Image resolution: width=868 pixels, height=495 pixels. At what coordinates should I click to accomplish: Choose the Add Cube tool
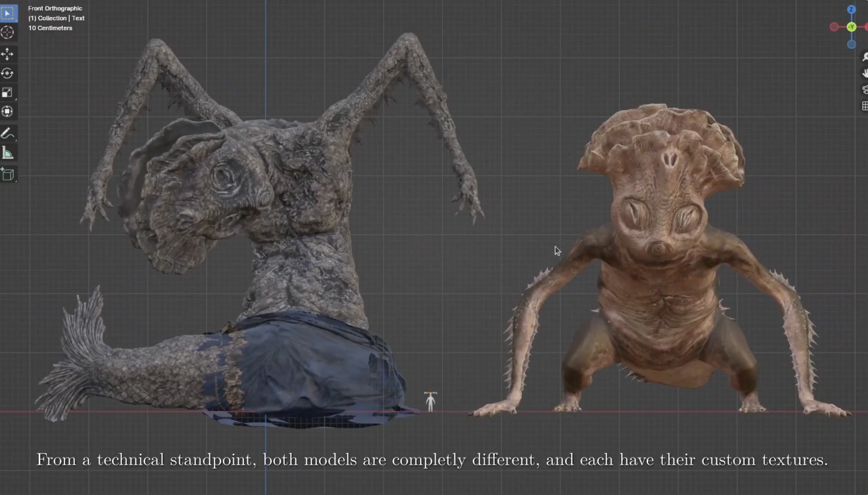[8, 175]
